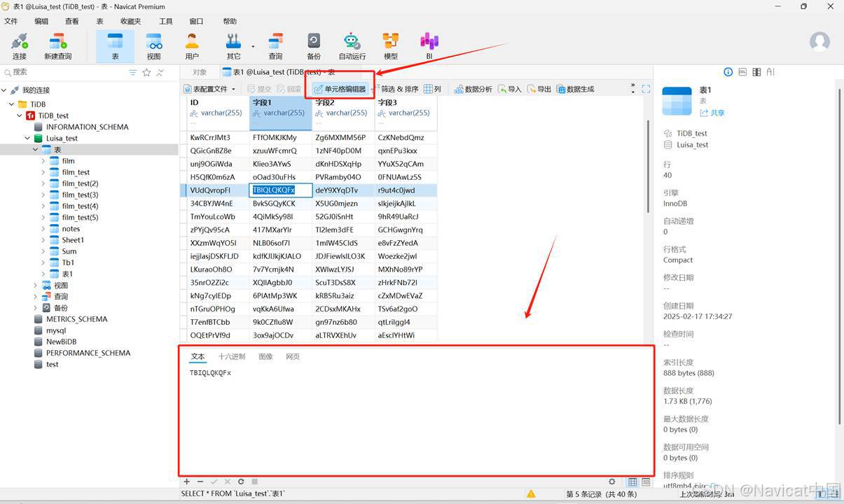Open the 视图 view toolbar icon

point(153,46)
